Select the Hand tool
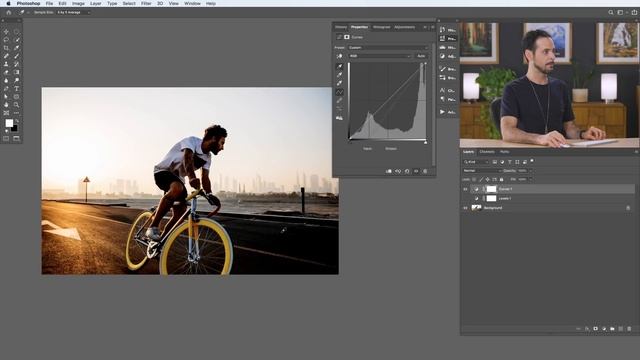640x360 pixels. tap(6, 105)
